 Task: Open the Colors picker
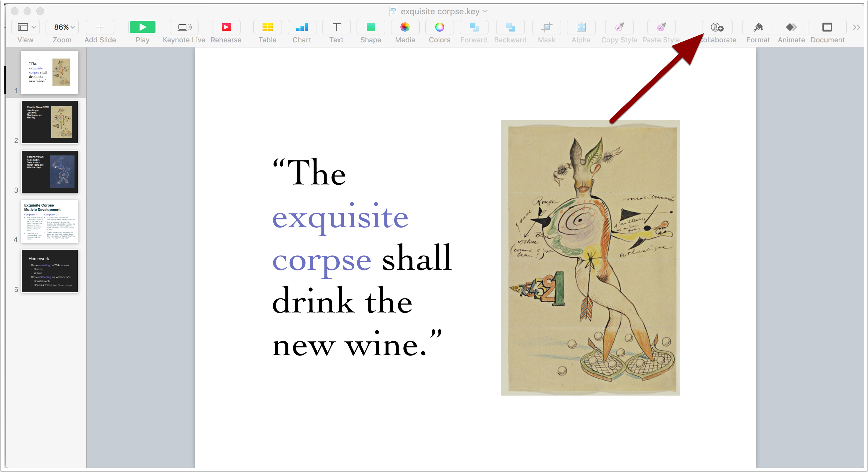point(439,27)
